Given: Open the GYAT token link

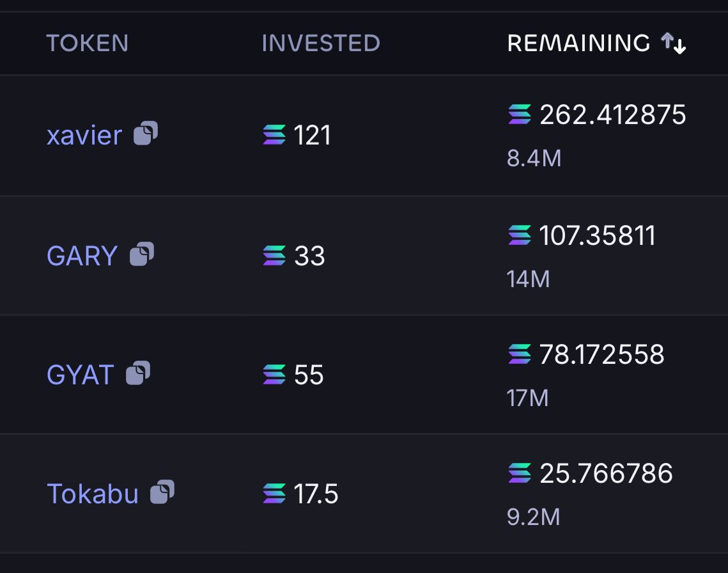Looking at the screenshot, I should click(x=81, y=375).
